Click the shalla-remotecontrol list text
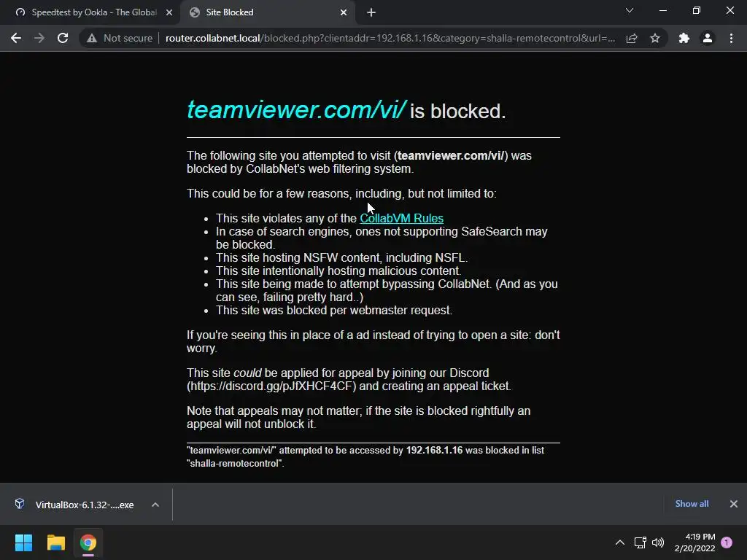 click(234, 463)
